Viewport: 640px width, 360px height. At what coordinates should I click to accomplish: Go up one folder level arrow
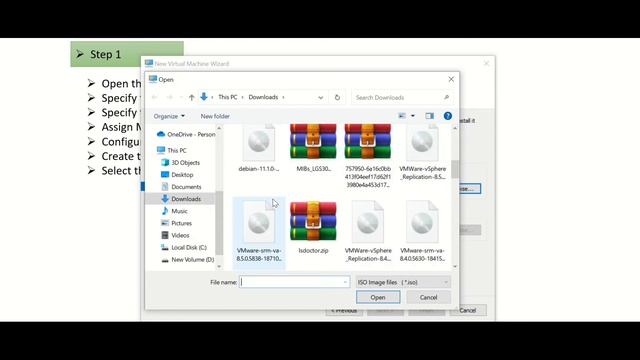pyautogui.click(x=191, y=97)
